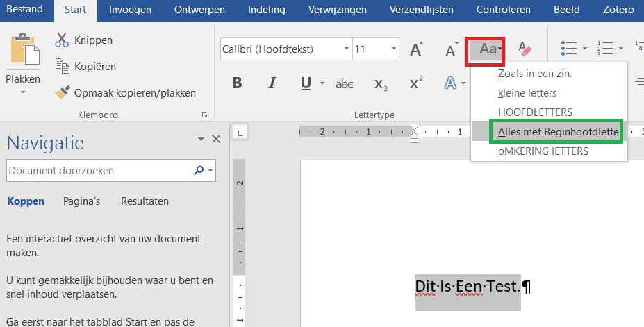Click the numbered list icon

(x=605, y=49)
